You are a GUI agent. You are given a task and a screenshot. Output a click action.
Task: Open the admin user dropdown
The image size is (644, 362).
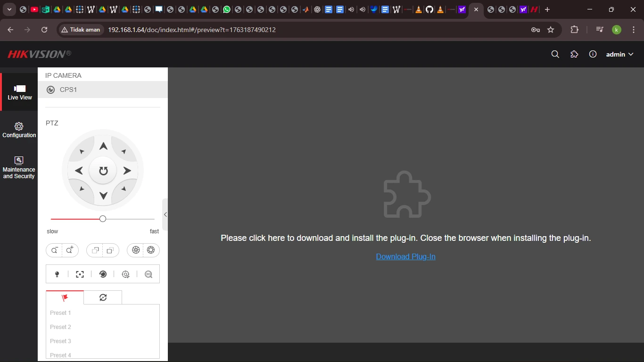[619, 54]
